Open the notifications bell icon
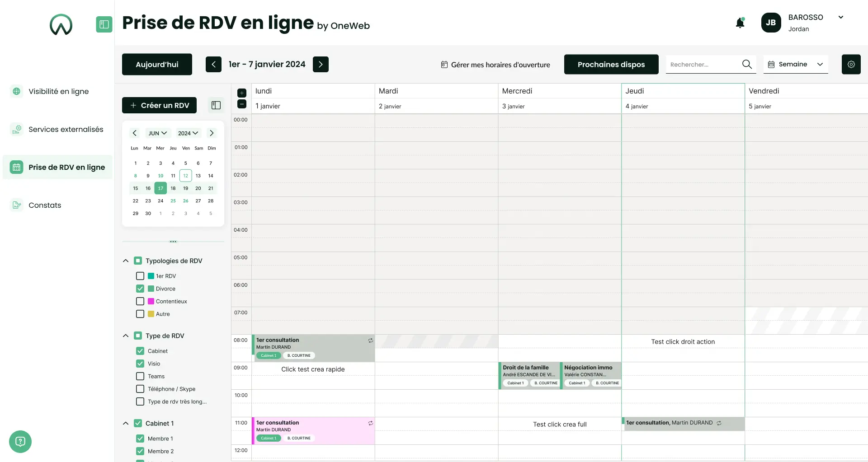The height and width of the screenshot is (462, 868). click(740, 23)
